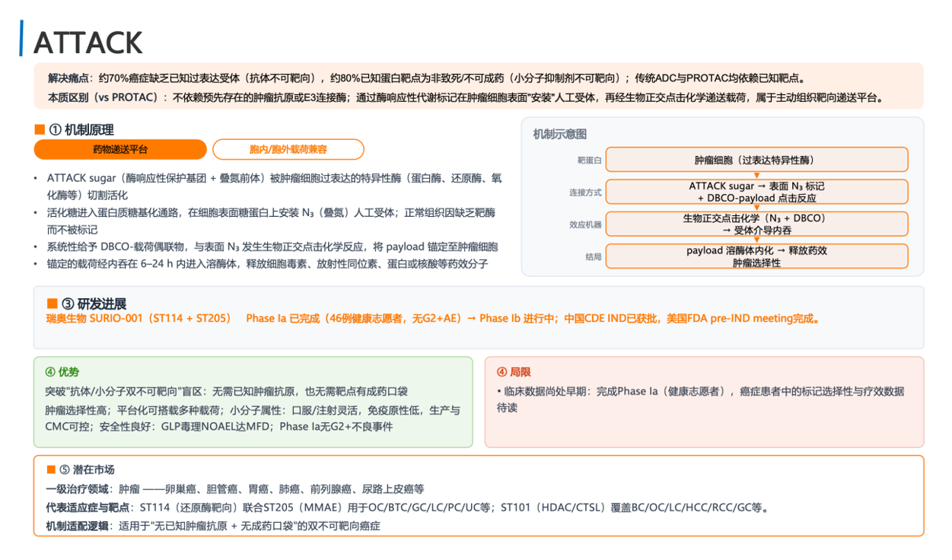Click the 靶蛋白 row label
Image resolution: width=952 pixels, height=560 pixels.
coord(589,161)
